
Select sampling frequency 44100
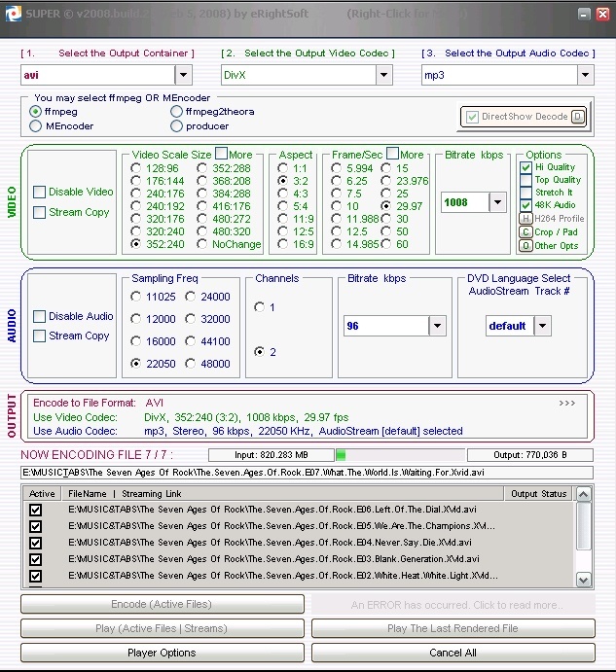(x=190, y=341)
